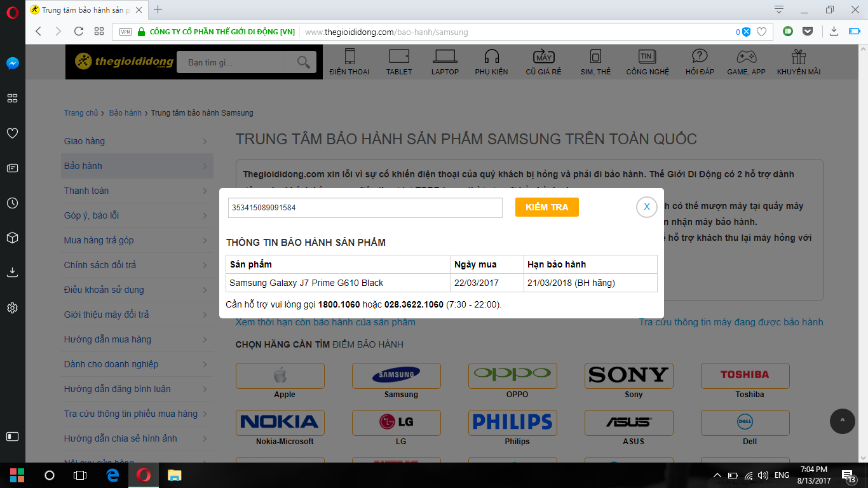This screenshot has width=868, height=488.
Task: Expand Thanh toán sidebar item
Action: (137, 191)
